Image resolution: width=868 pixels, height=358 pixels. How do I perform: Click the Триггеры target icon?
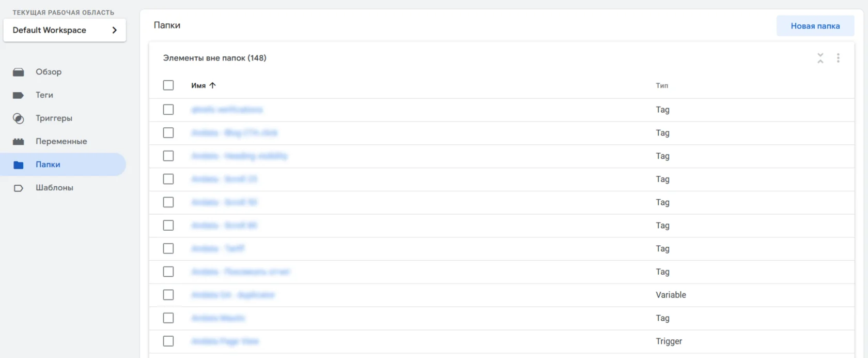click(x=19, y=118)
